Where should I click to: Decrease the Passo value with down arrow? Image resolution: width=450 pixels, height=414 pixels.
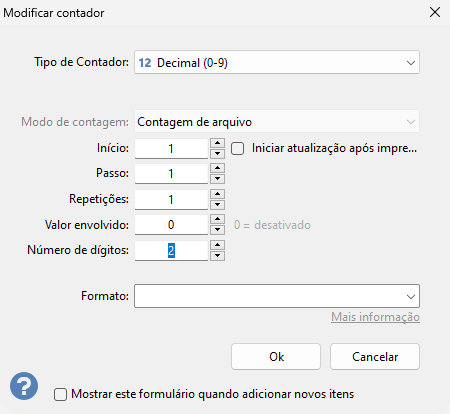click(x=217, y=179)
